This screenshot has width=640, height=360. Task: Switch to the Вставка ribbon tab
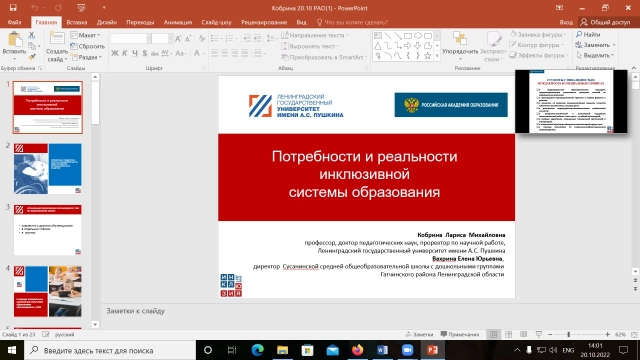click(77, 22)
